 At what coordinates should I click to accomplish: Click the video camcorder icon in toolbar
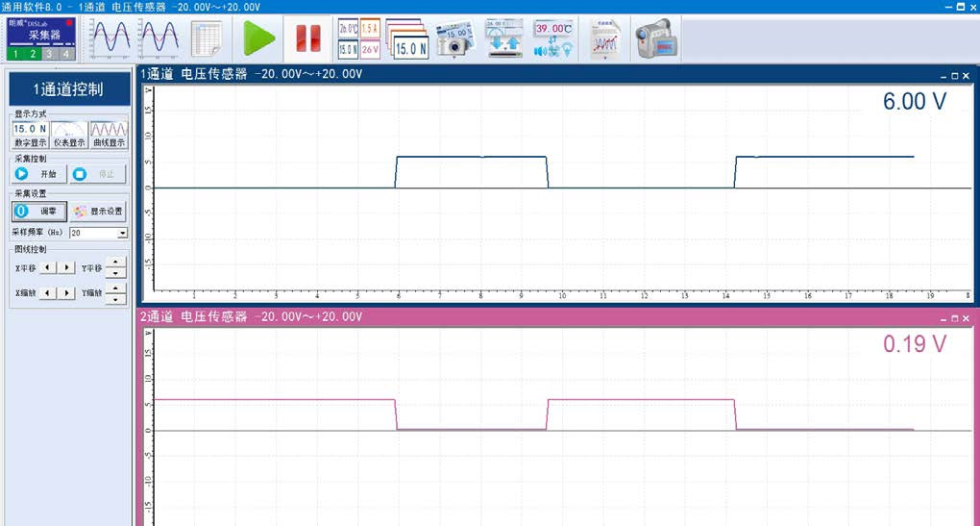(x=655, y=38)
